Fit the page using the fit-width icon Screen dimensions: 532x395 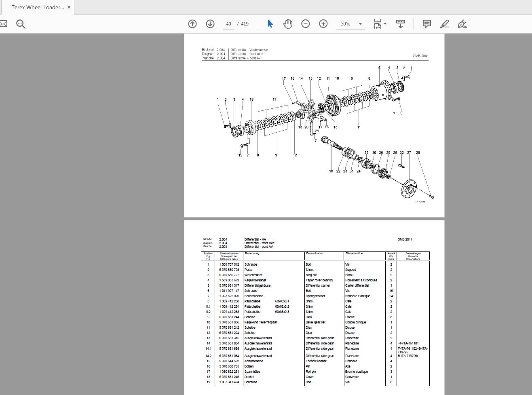[378, 24]
